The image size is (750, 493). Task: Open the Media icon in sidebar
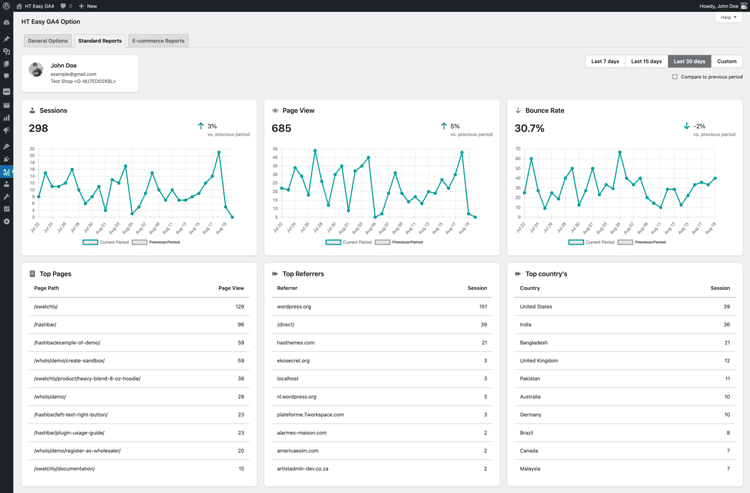[x=7, y=51]
